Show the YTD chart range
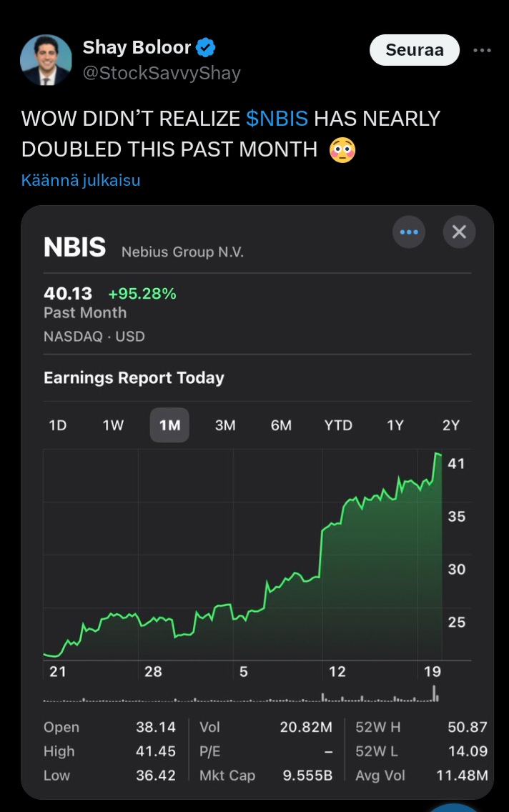 pyautogui.click(x=338, y=425)
